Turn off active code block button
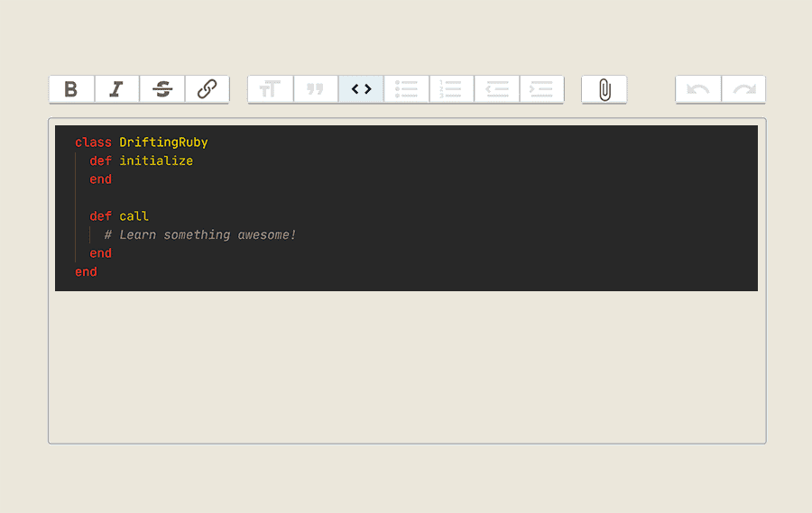This screenshot has width=812, height=513. click(361, 89)
